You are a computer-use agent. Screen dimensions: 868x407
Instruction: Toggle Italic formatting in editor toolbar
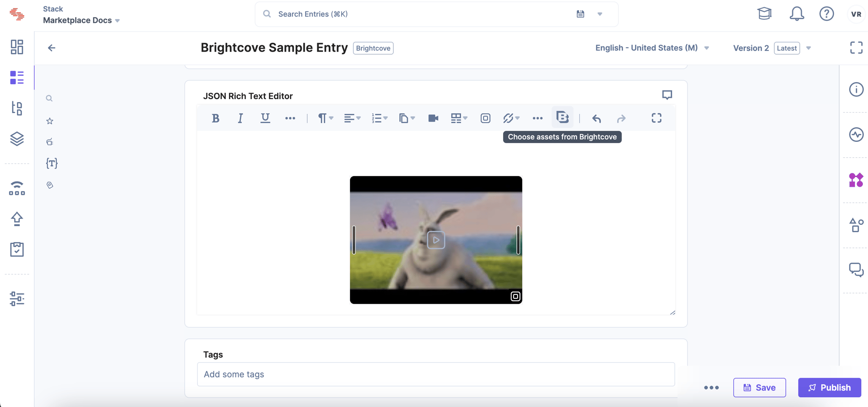pos(240,118)
